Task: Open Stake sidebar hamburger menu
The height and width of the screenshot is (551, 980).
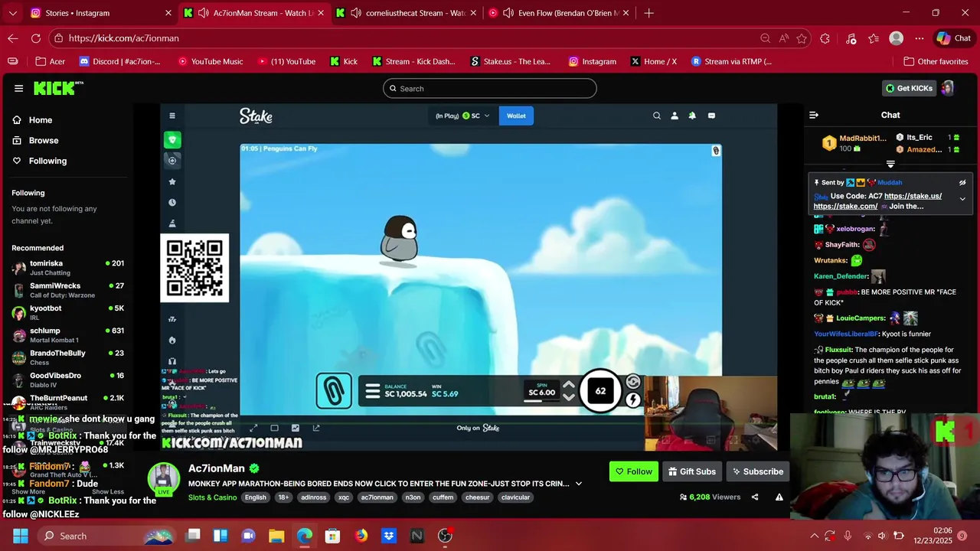Action: tap(172, 116)
